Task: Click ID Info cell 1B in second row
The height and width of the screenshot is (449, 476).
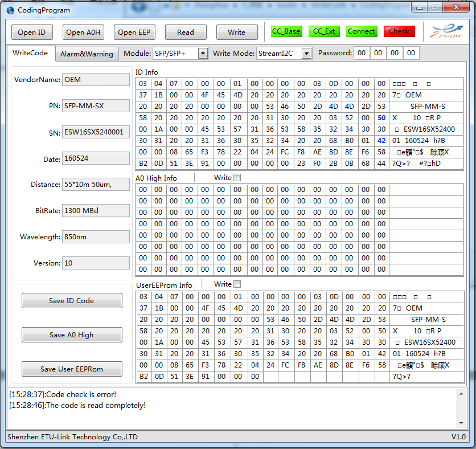Action: [158, 95]
